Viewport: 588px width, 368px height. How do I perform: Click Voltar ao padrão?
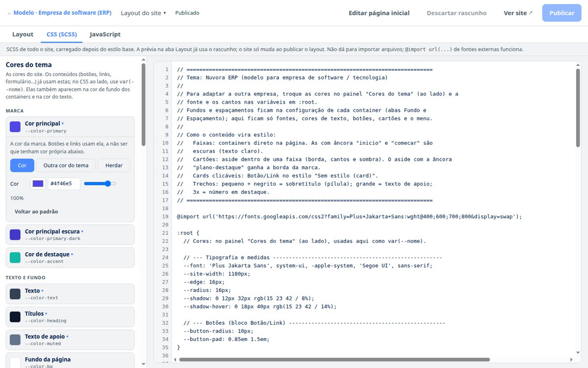point(36,211)
